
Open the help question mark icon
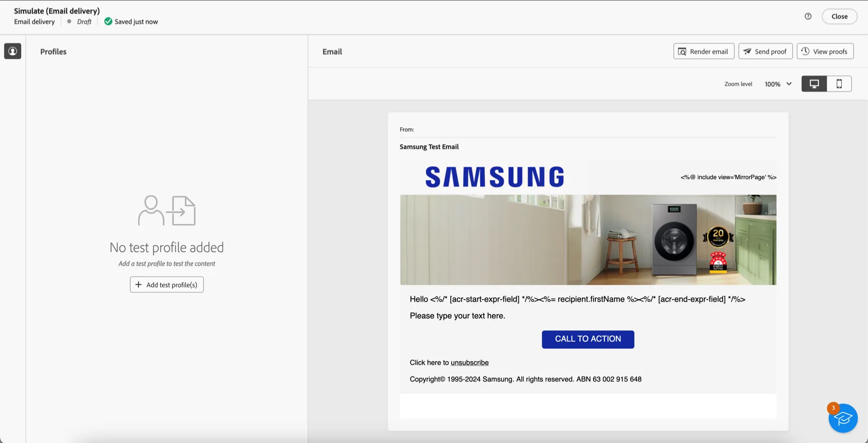(808, 16)
